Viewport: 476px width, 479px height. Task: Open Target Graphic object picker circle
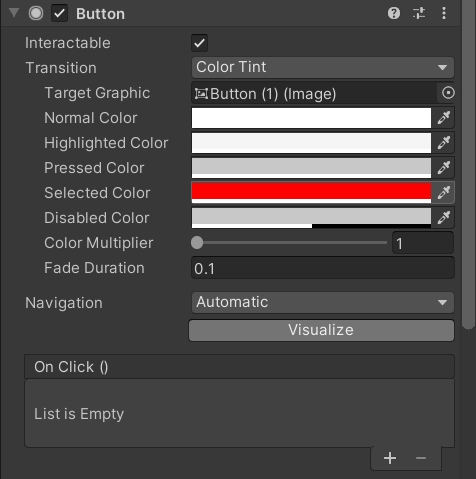pos(448,93)
